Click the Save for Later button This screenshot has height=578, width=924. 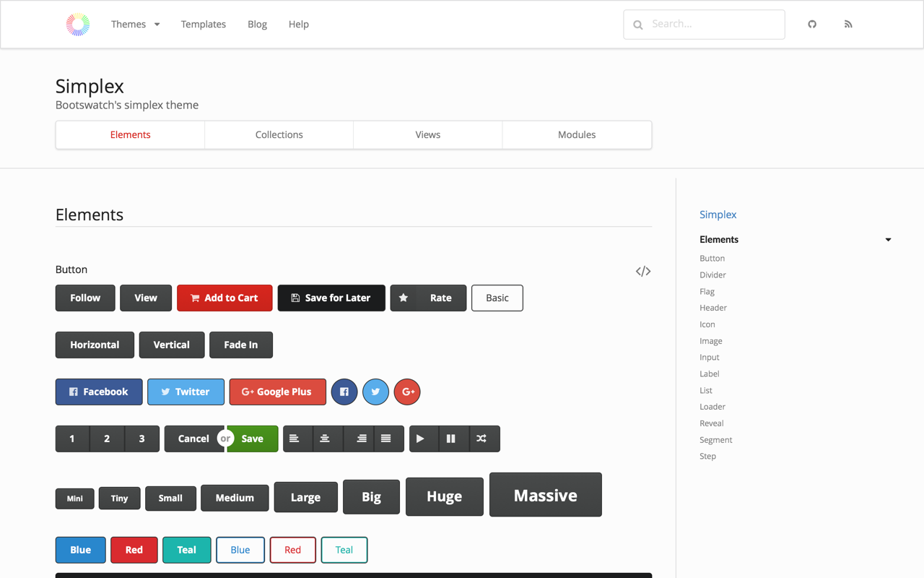tap(331, 298)
